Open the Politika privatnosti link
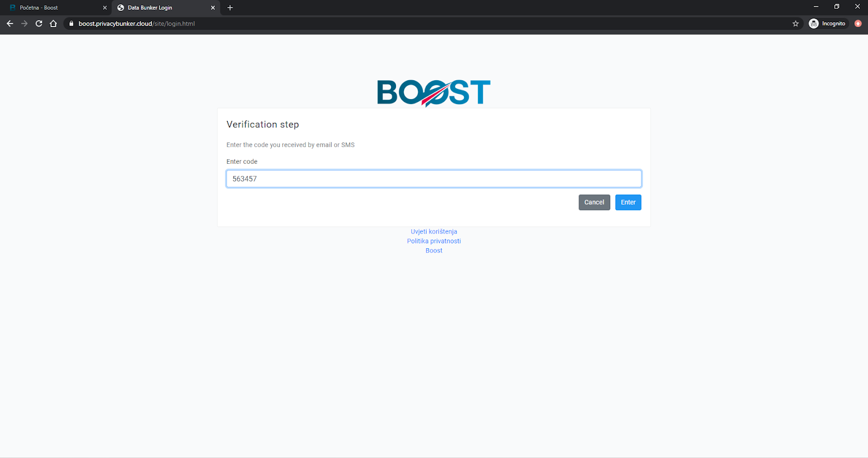 pos(434,241)
